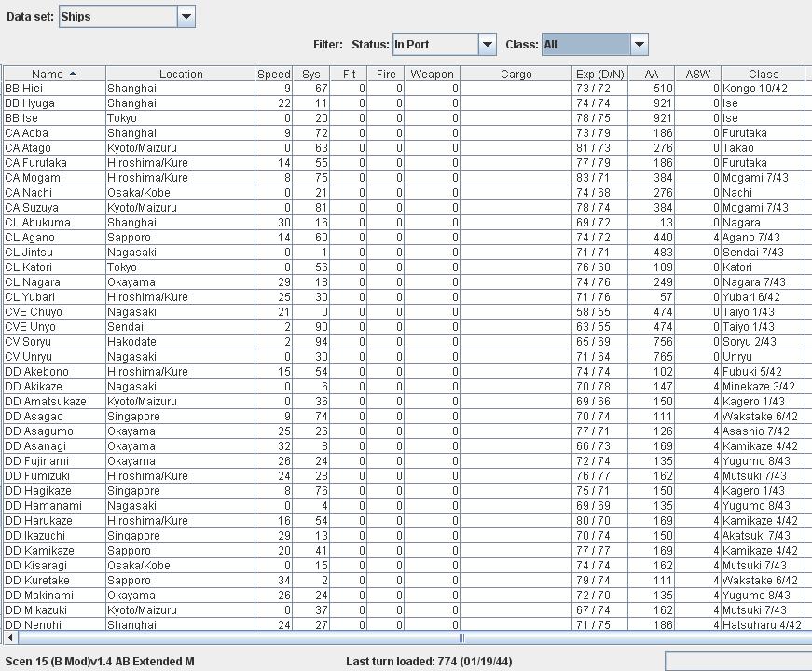This screenshot has width=812, height=671.
Task: Sort by the Speed column header
Action: click(274, 74)
